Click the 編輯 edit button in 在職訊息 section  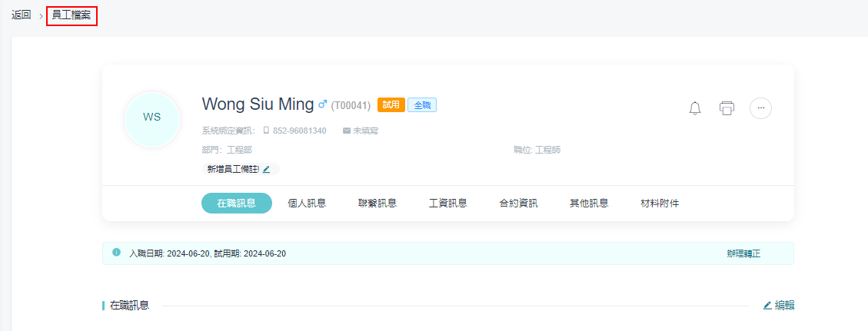778,306
